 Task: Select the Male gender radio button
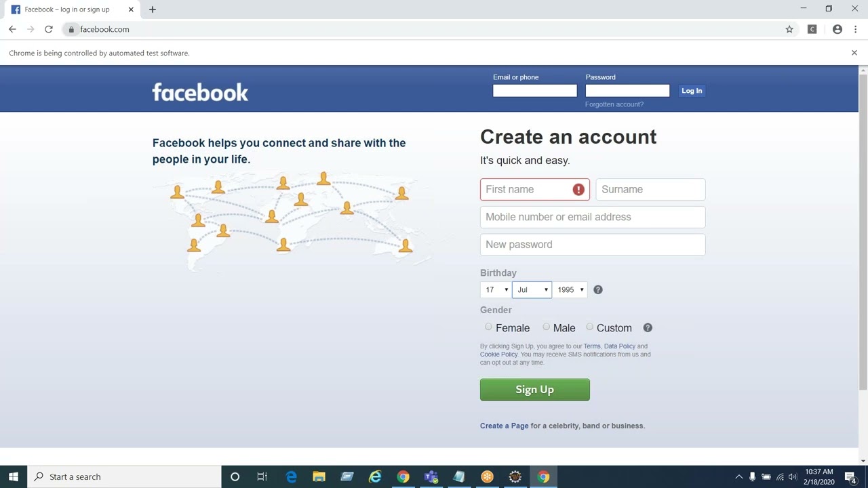(546, 327)
